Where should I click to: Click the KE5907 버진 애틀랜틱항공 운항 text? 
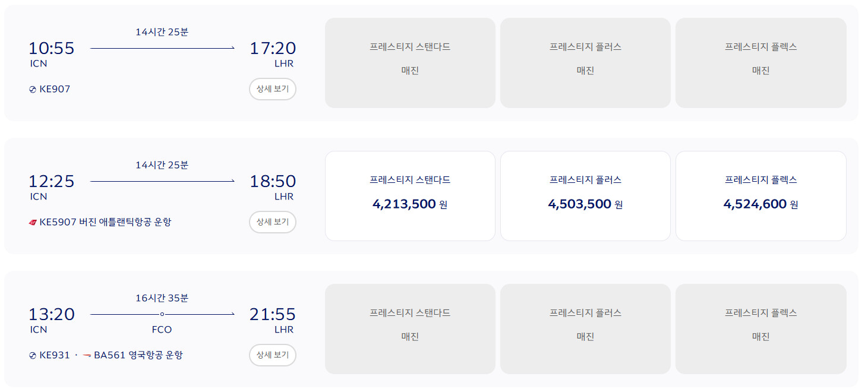(106, 222)
